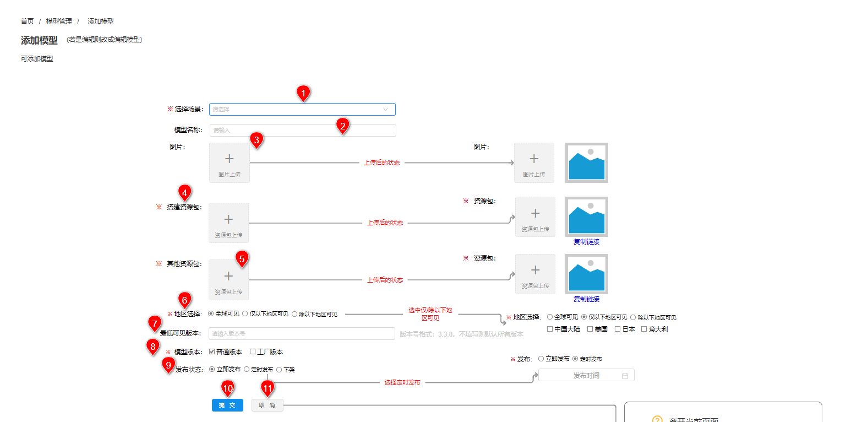Viewport: 868px width, 422px height.
Task: Select right 定时发布 radio button
Action: click(575, 359)
